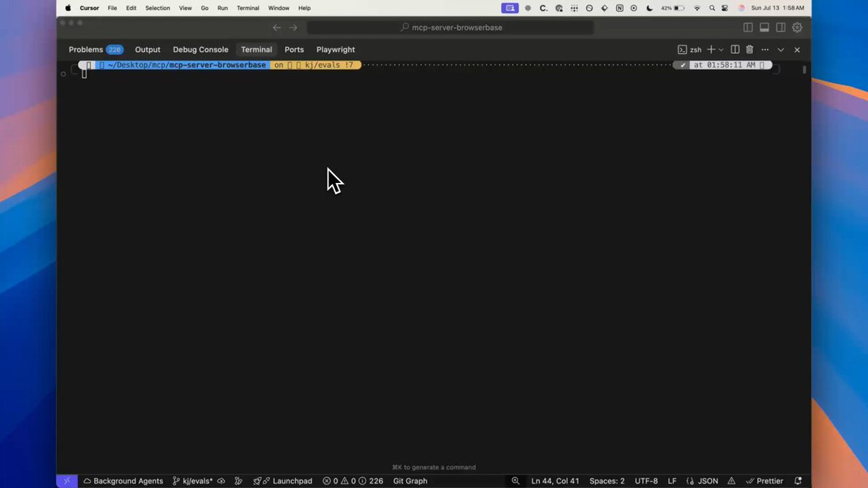
Task: Open the settings gear in title bar
Action: click(797, 27)
